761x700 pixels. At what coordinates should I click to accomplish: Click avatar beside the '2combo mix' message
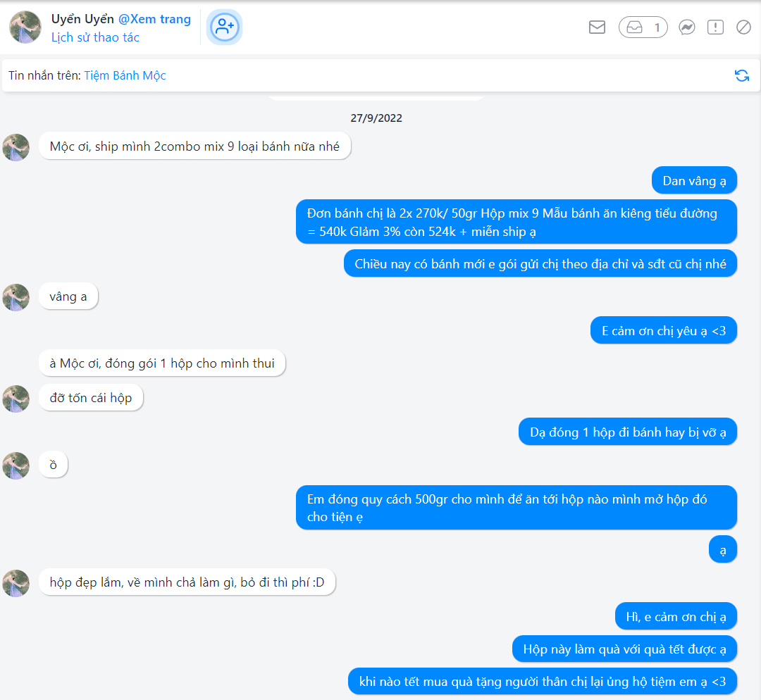(16, 147)
